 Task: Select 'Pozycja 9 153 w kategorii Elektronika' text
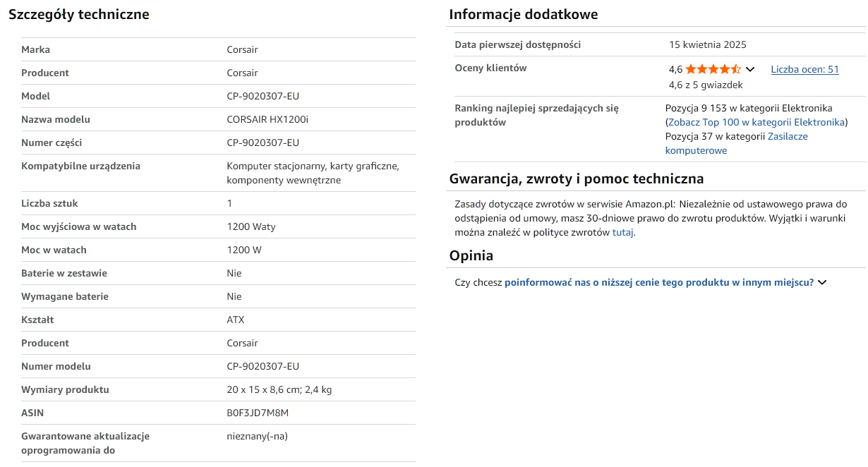coord(749,108)
